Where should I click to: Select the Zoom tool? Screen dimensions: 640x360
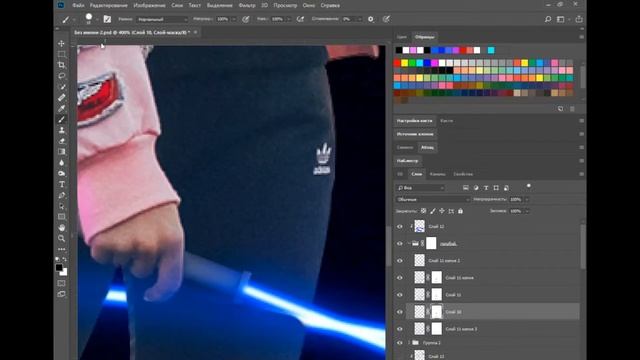(62, 238)
